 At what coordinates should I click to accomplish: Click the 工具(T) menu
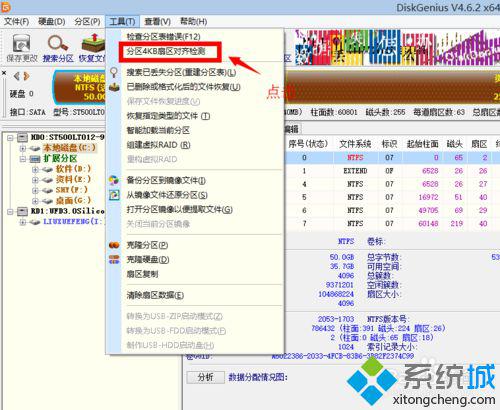click(x=122, y=22)
